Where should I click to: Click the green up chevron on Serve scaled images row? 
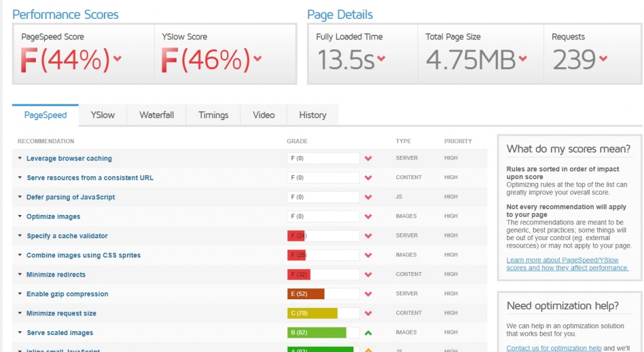click(368, 333)
